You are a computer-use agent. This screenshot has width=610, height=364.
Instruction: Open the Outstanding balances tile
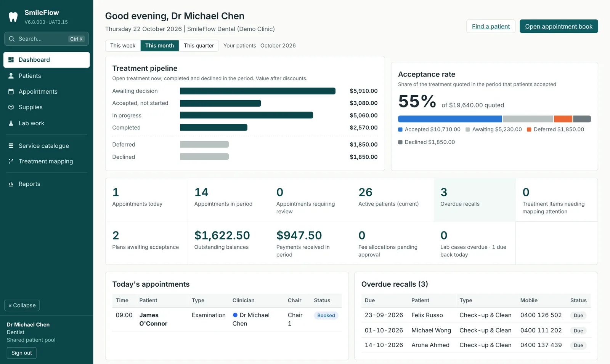coord(228,243)
